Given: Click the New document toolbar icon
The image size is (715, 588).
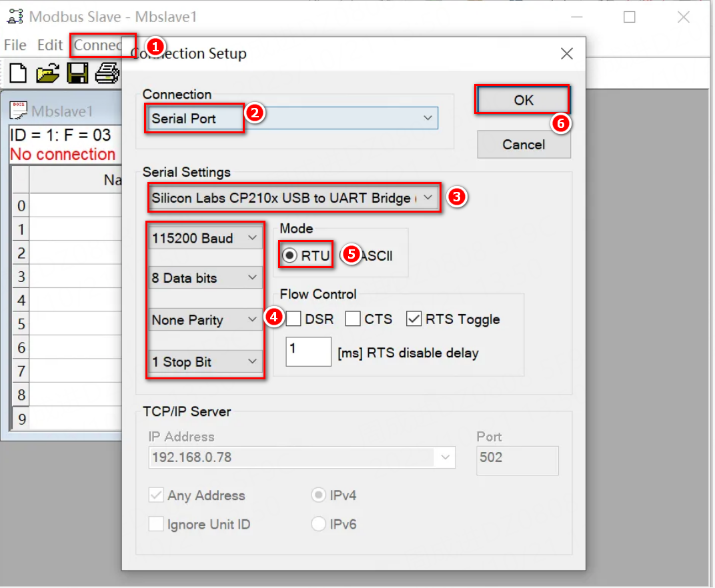Looking at the screenshot, I should pos(18,73).
